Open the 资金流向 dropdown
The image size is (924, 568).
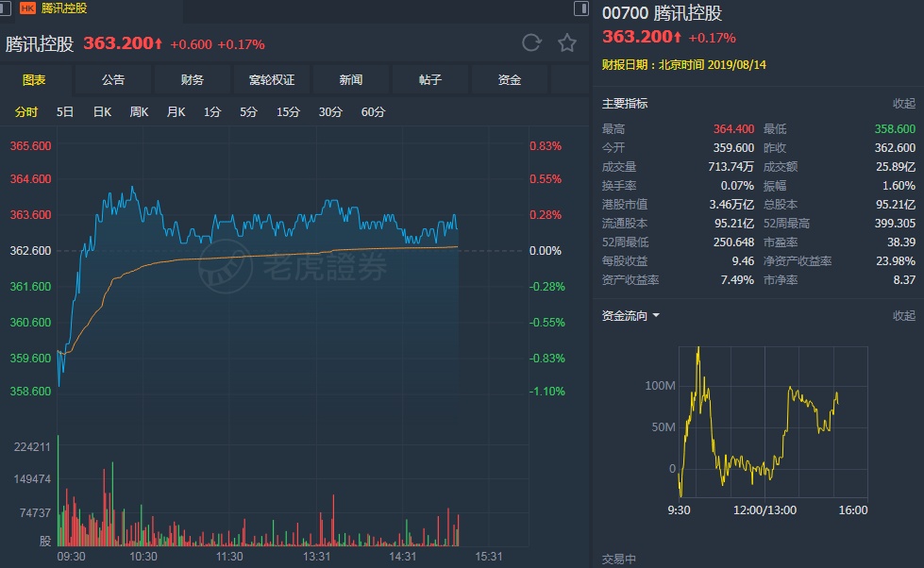(x=630, y=316)
